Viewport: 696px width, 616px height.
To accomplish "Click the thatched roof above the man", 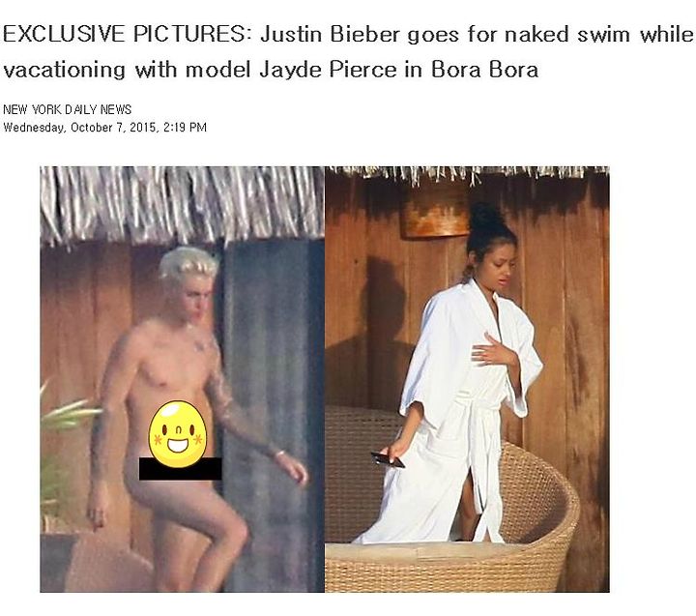I will click(x=183, y=204).
